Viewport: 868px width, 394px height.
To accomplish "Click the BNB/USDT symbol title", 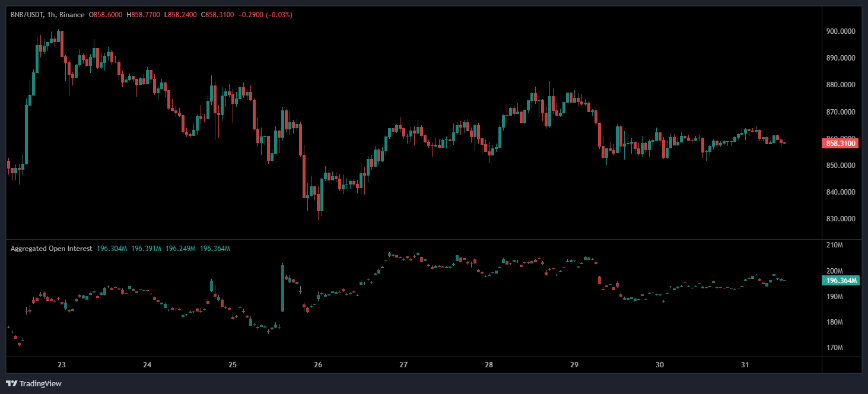I will tap(27, 14).
